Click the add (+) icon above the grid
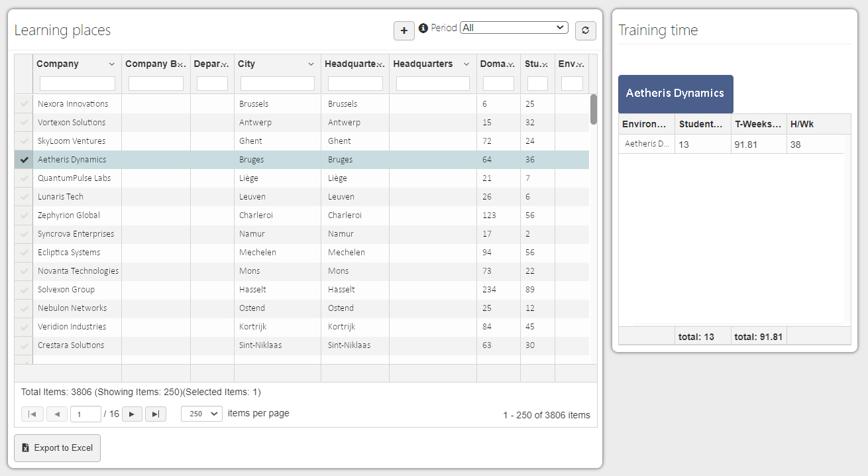The height and width of the screenshot is (476, 868). coord(404,30)
